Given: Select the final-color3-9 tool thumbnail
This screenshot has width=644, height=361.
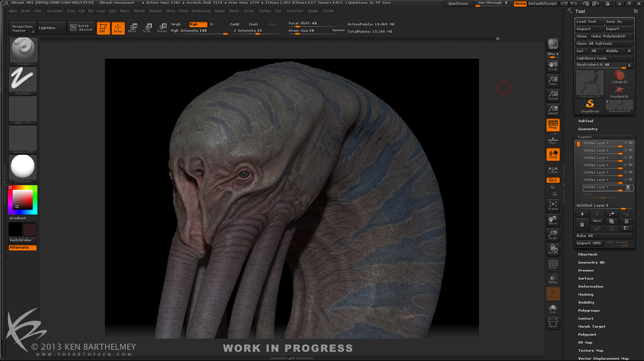Looking at the screenshot, I should pyautogui.click(x=590, y=84).
